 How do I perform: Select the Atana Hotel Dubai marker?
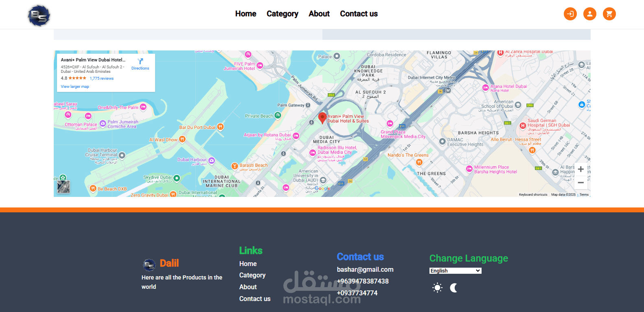tap(485, 87)
